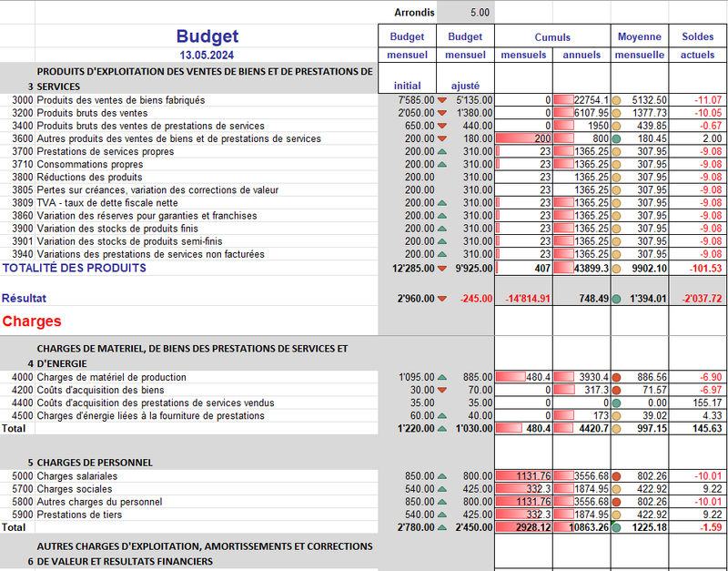Select the CHARGES DE PERSONNEL section header
Screen dimensions: 728x571
click(x=95, y=463)
